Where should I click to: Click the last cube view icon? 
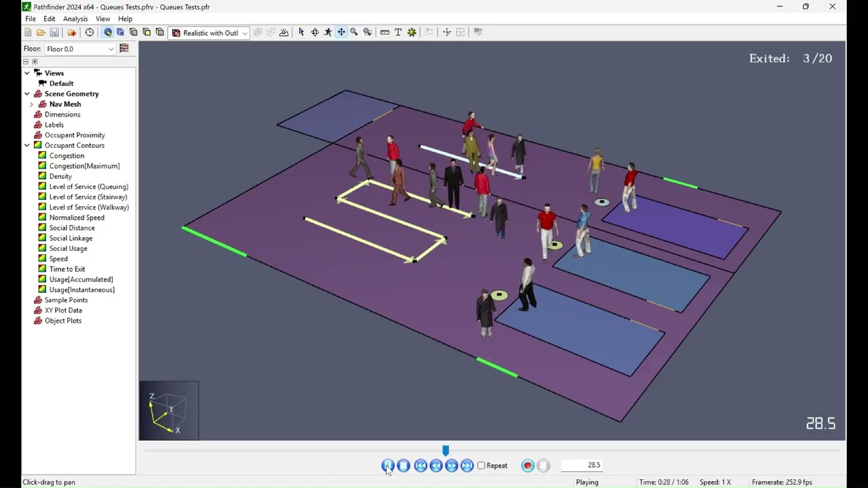coord(159,33)
